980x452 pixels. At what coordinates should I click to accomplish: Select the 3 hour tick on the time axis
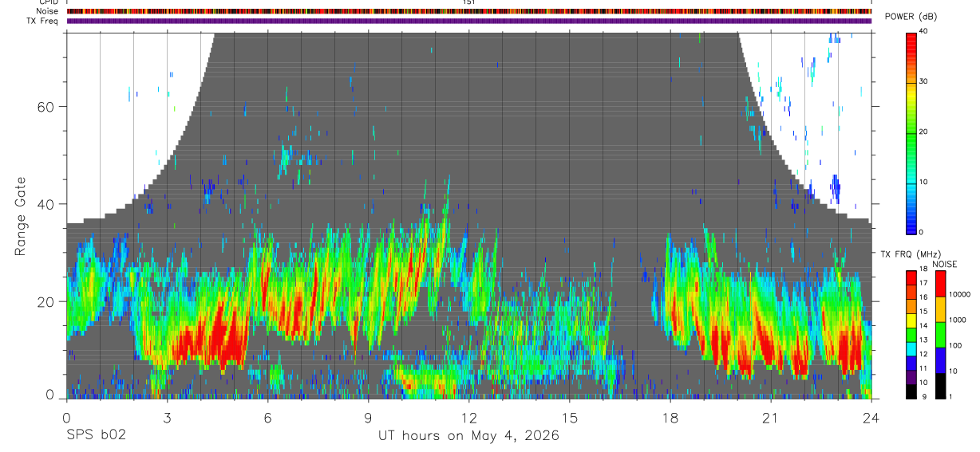point(167,418)
